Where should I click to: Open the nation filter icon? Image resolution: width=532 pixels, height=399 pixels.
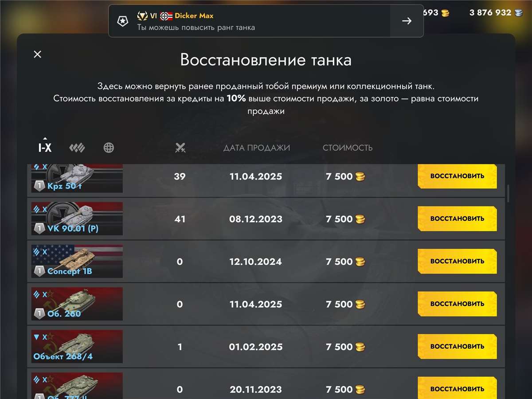(77, 148)
